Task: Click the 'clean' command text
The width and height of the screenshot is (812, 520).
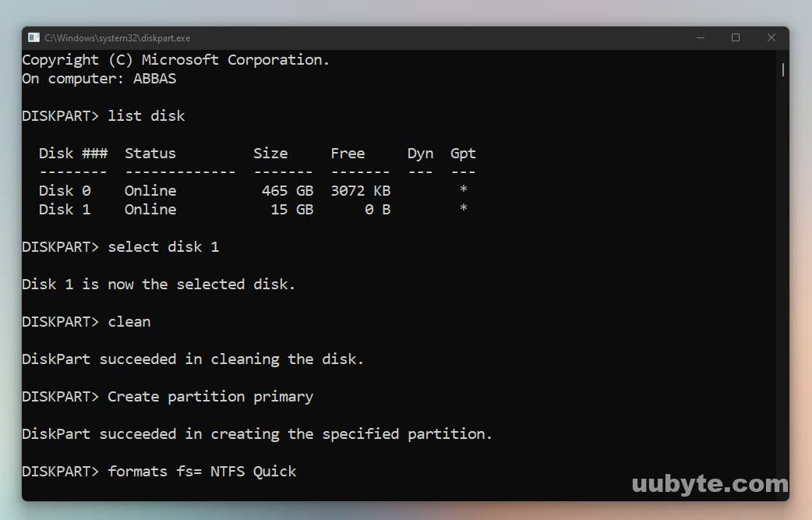Action: pyautogui.click(x=129, y=321)
